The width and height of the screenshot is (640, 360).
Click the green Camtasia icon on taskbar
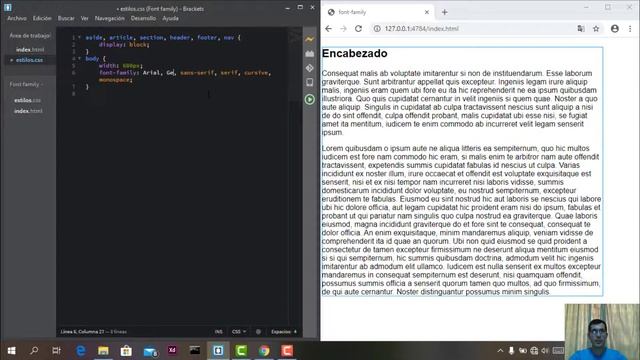241,351
